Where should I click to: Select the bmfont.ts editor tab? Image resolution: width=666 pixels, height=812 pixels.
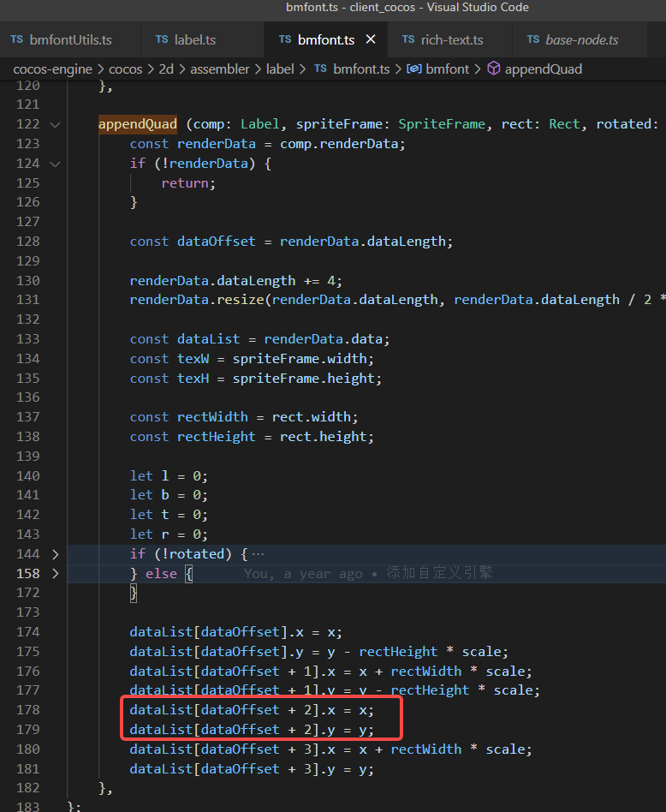(x=326, y=40)
